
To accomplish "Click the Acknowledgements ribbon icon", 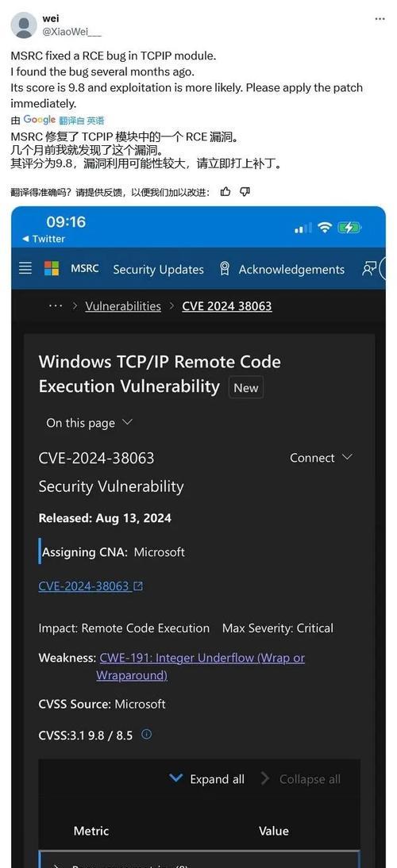I will (x=224, y=269).
